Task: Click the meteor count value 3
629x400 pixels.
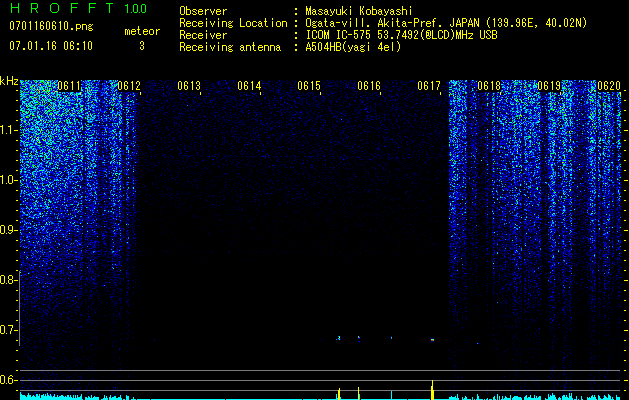Action: coord(142,46)
